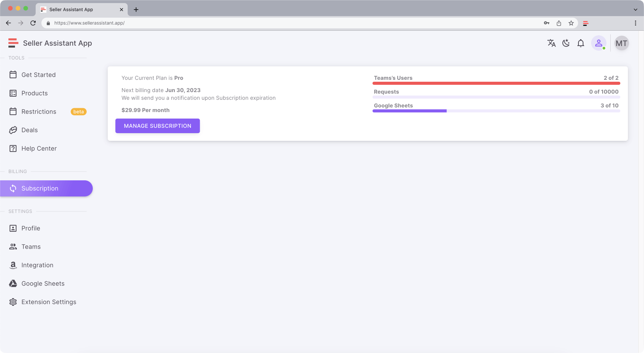644x353 pixels.
Task: Open Extension Settings gear icon
Action: [13, 302]
